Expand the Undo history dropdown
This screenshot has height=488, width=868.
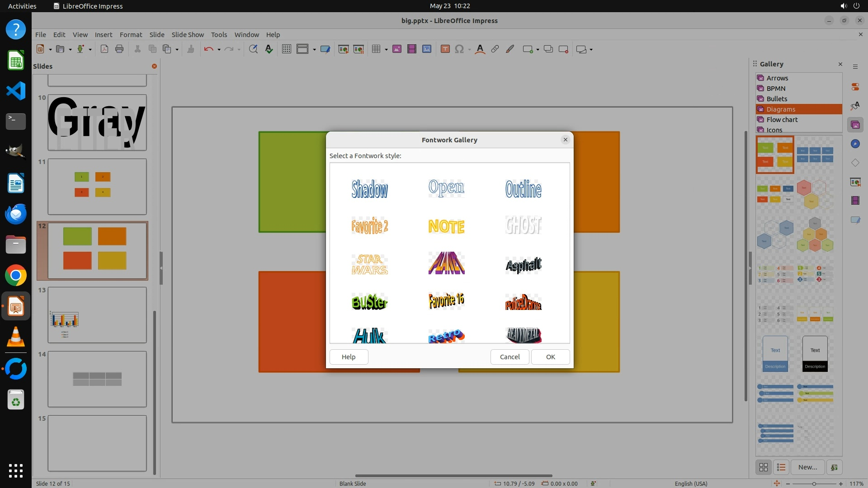click(219, 50)
